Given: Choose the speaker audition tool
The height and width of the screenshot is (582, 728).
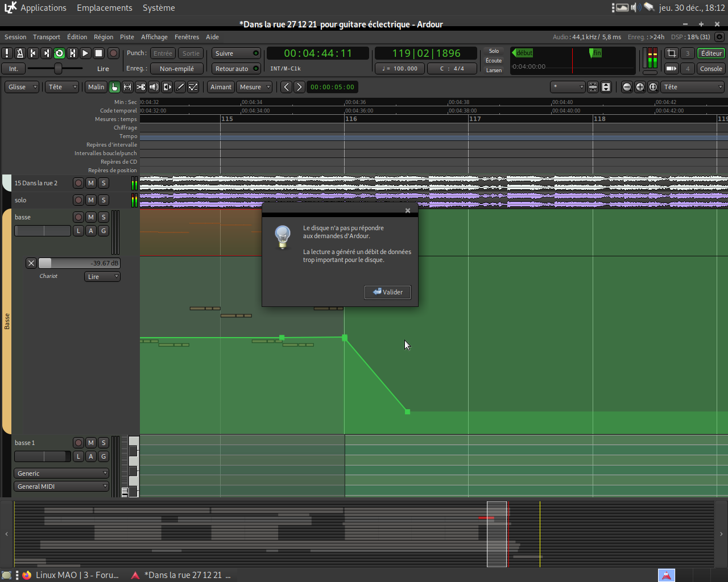Looking at the screenshot, I should [x=154, y=87].
